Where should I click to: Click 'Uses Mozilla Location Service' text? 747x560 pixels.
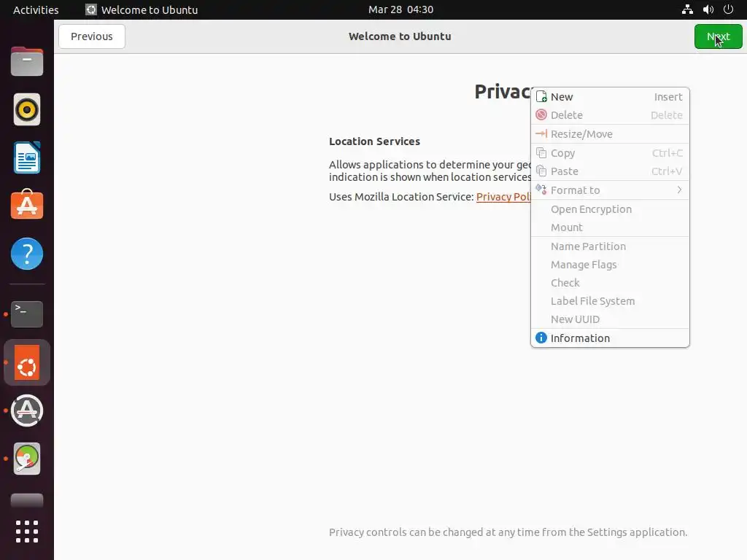point(400,197)
